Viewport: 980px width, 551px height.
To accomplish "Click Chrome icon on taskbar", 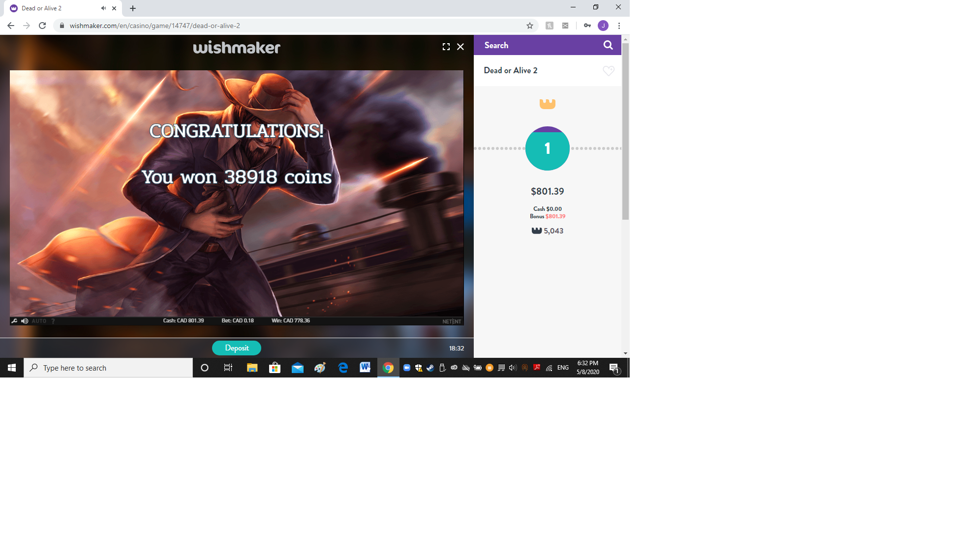I will pos(388,368).
